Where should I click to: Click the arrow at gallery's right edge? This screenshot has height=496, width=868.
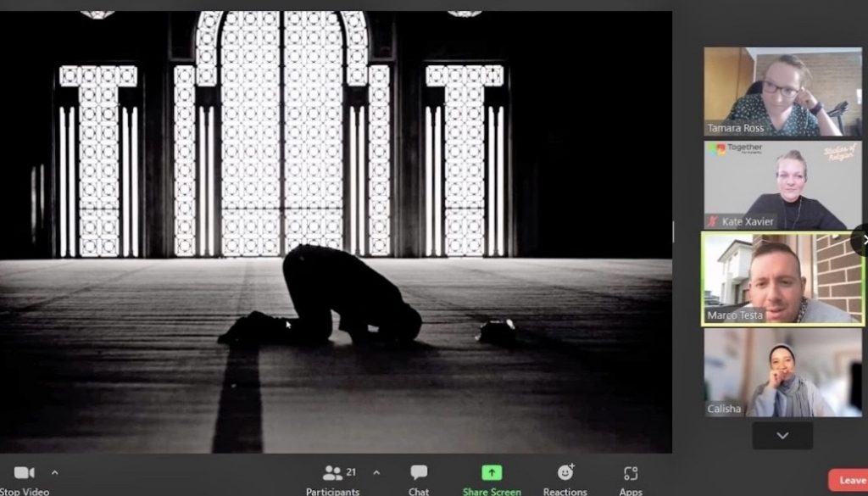click(x=864, y=240)
